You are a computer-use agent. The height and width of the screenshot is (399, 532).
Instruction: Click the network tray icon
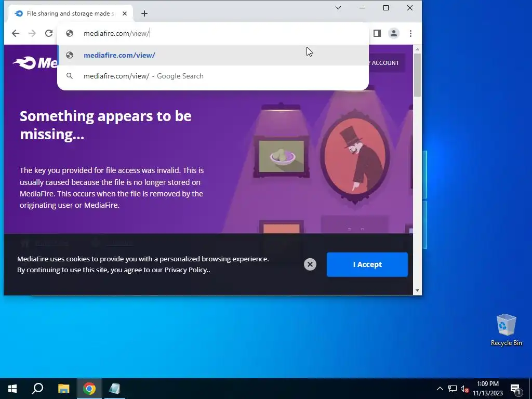tap(453, 389)
